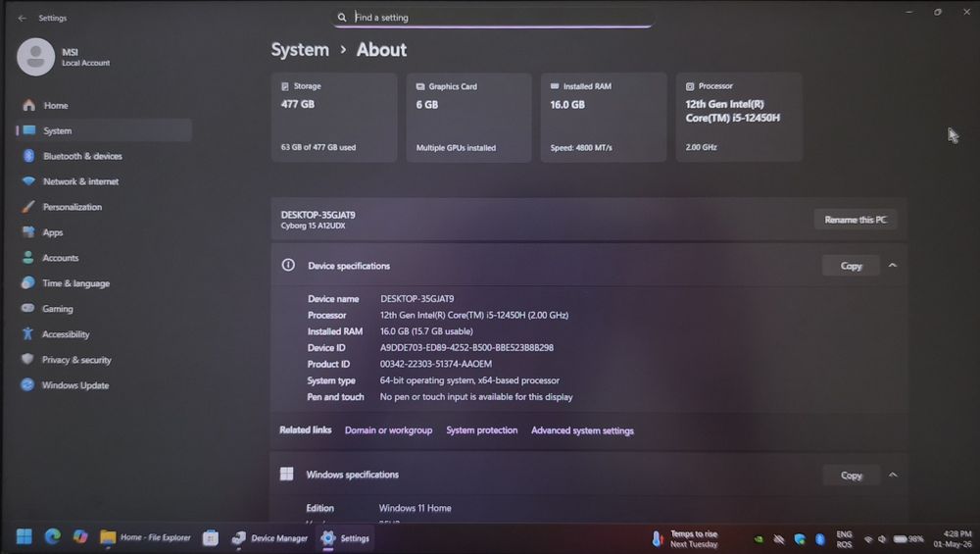This screenshot has height=554, width=980.
Task: Open Personalization settings
Action: click(104, 207)
